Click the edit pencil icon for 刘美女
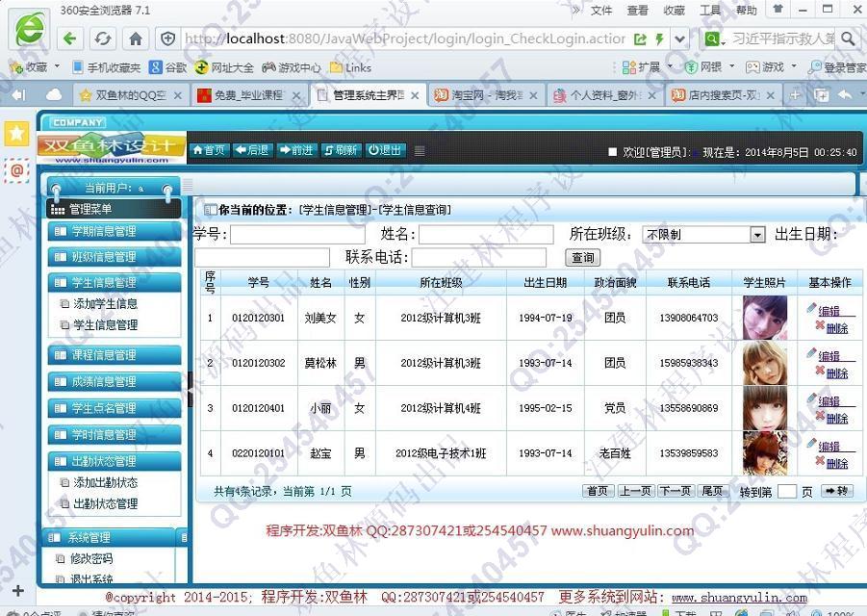The height and width of the screenshot is (616, 867). tap(812, 309)
